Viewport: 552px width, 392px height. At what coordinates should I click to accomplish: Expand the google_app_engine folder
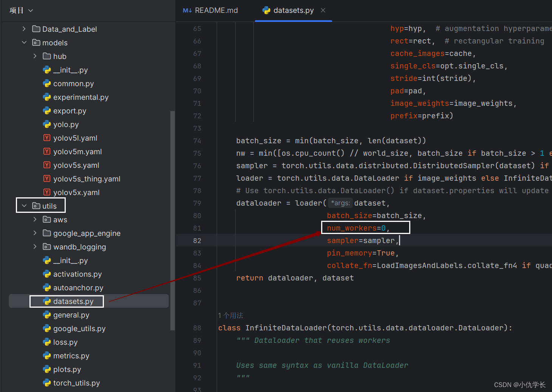35,233
